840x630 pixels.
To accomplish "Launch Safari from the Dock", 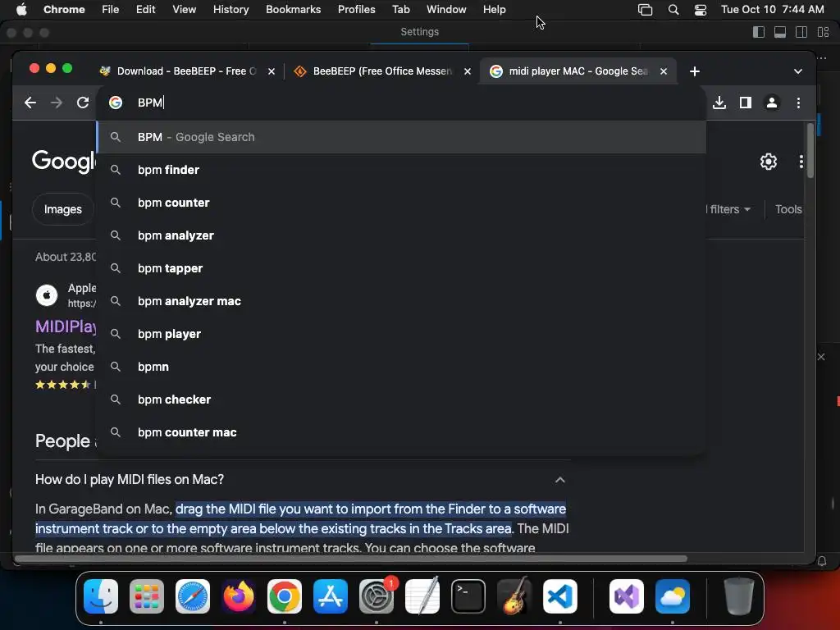I will 193,596.
